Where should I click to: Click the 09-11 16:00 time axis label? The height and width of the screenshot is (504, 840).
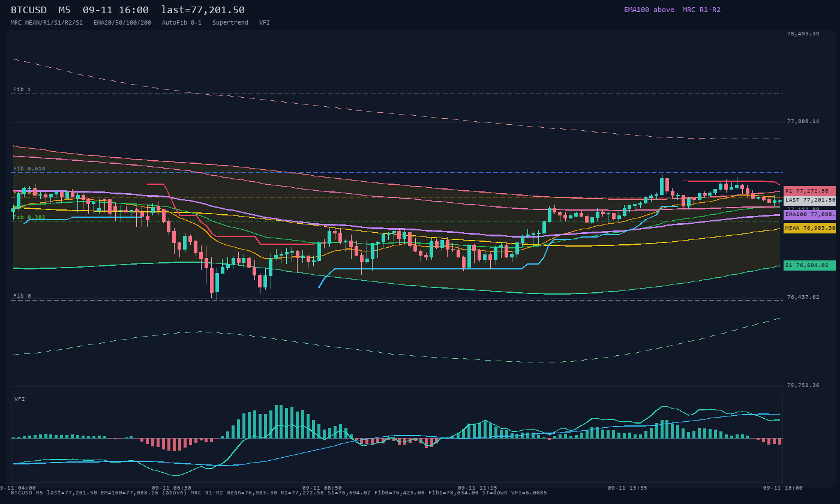coord(782,488)
